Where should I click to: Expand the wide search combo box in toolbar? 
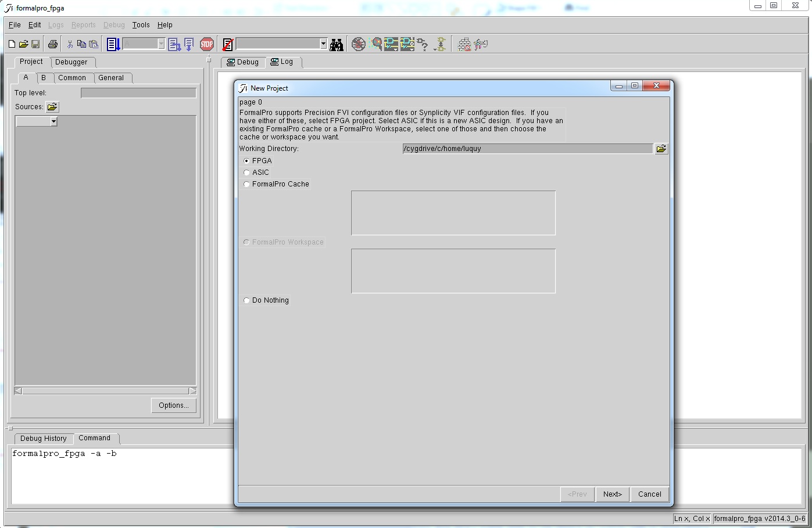click(x=323, y=44)
